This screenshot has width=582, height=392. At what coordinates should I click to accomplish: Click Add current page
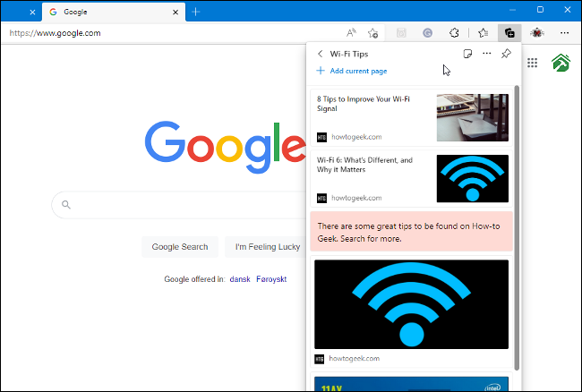[352, 71]
